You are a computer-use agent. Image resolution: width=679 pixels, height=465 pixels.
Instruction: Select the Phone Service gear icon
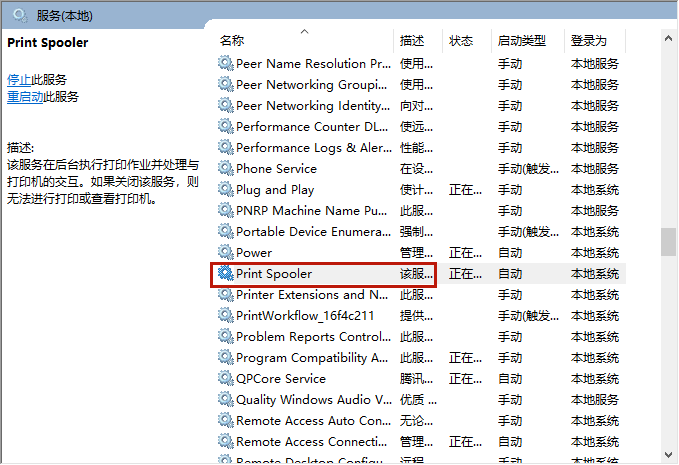(225, 169)
